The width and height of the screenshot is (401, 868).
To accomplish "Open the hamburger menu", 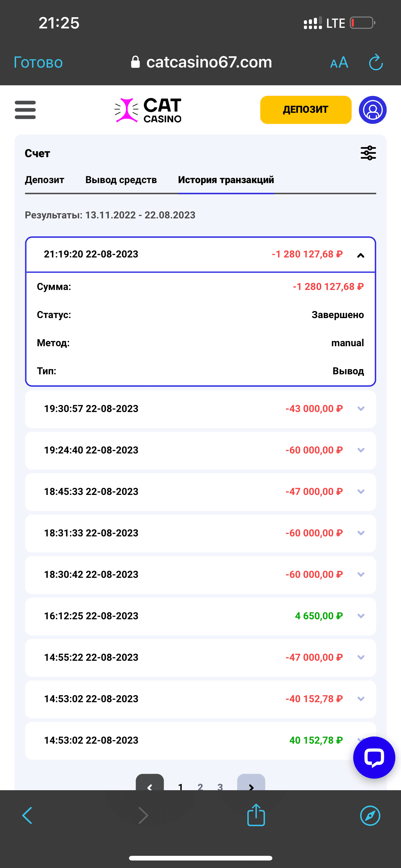I will click(x=25, y=110).
